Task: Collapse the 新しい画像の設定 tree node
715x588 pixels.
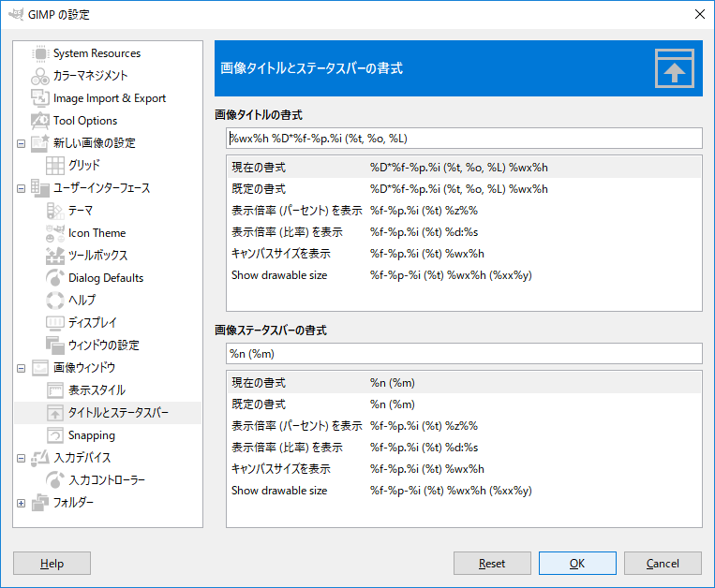Action: [21, 143]
